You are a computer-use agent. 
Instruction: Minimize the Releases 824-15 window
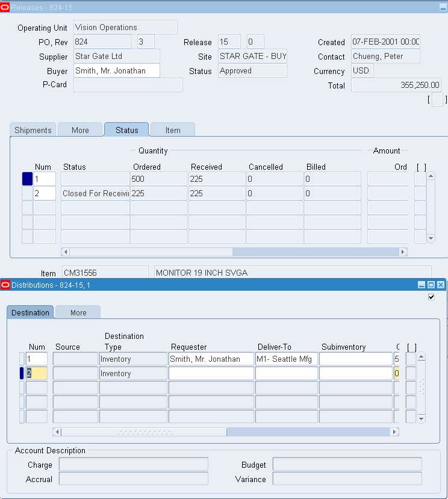(443, 7)
